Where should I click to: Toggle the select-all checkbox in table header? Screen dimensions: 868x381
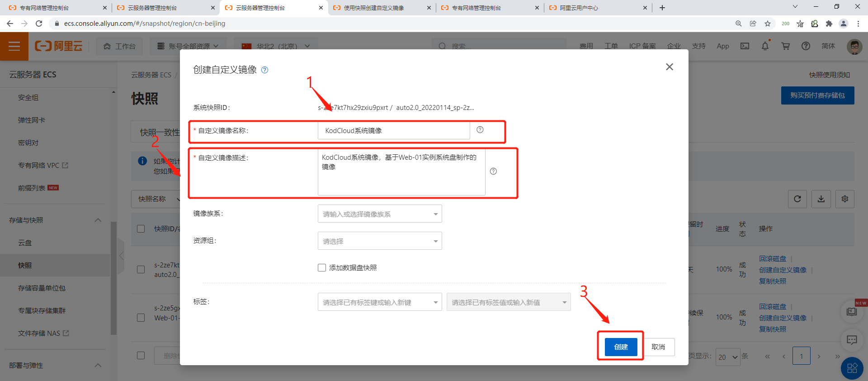(141, 229)
